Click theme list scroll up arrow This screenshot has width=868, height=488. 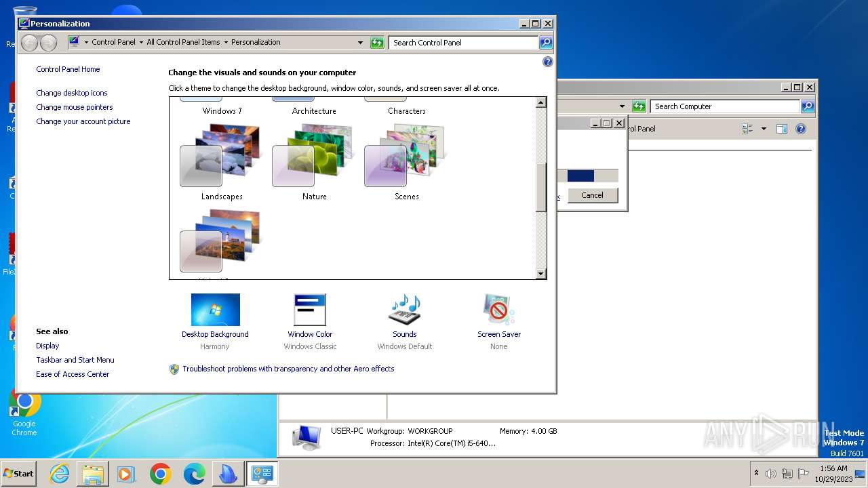tap(540, 103)
